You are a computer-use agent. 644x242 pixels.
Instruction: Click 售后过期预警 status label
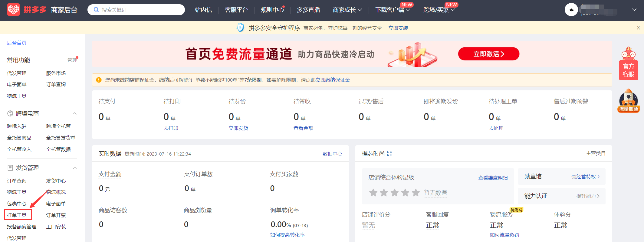pos(571,101)
